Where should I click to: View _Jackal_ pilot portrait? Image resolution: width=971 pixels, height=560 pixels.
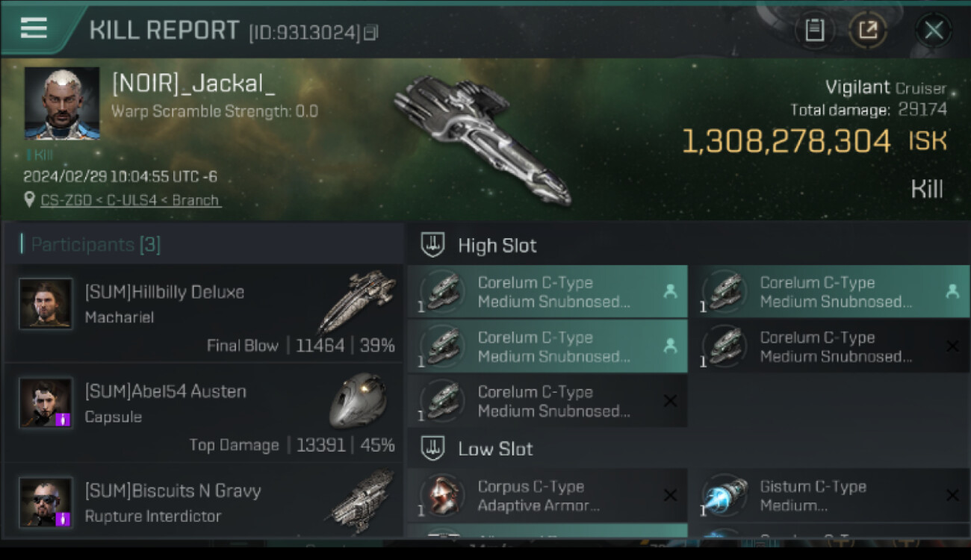click(x=62, y=104)
